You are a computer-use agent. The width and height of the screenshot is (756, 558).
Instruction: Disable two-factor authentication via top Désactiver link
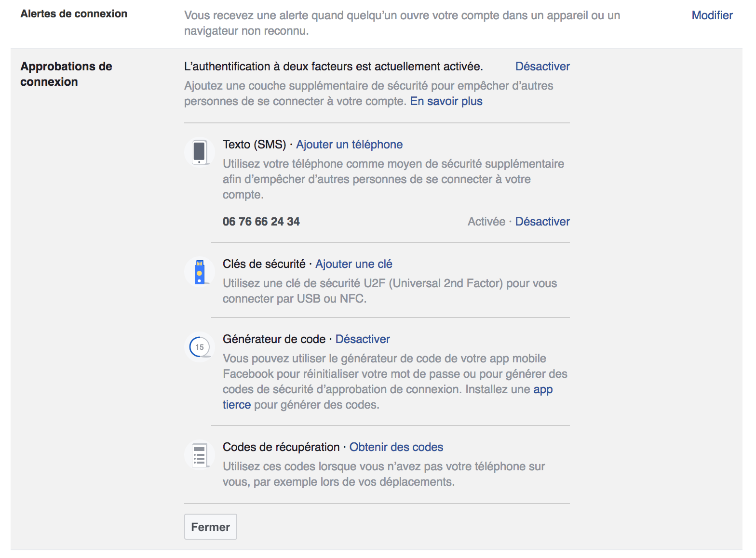542,66
